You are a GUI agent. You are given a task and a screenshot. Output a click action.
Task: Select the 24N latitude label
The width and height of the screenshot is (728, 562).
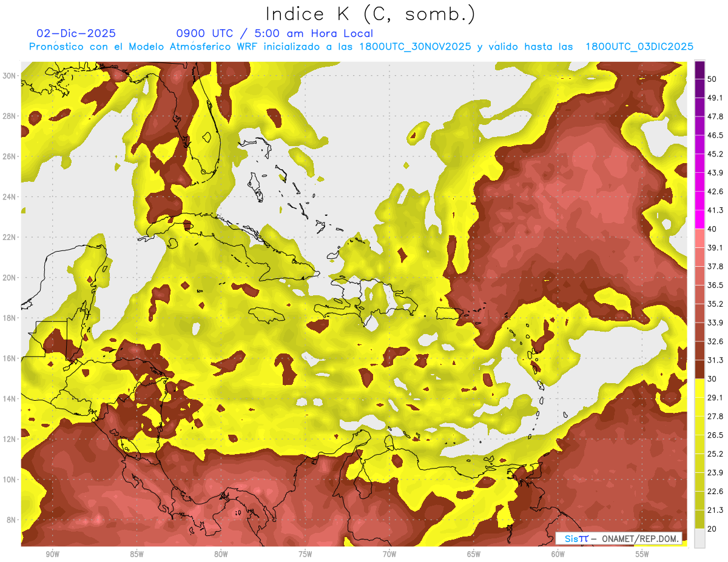pyautogui.click(x=9, y=197)
